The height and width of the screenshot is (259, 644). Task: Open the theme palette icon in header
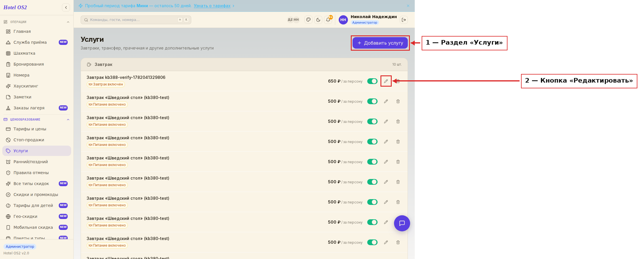308,20
